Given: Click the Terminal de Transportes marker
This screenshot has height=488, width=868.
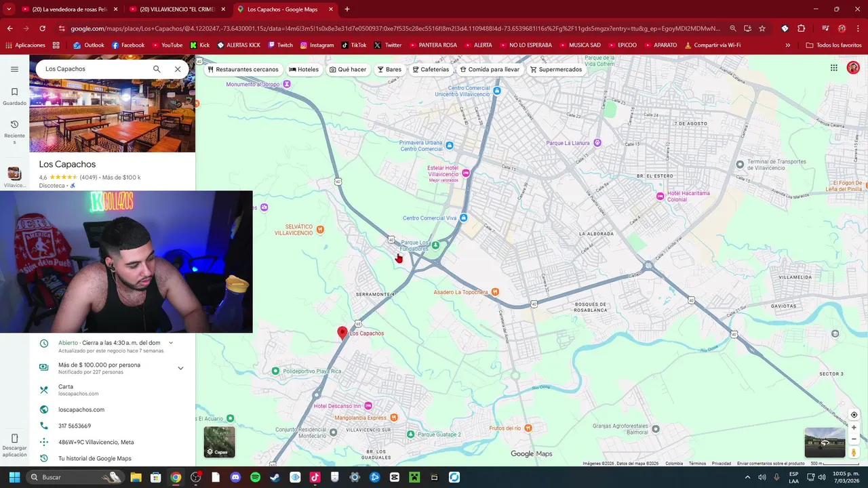Looking at the screenshot, I should (x=740, y=165).
